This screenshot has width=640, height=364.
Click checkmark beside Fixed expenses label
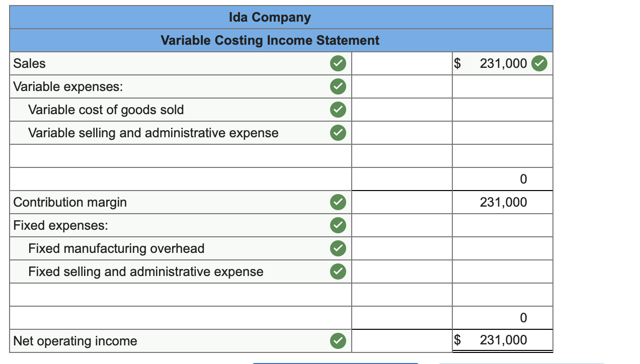pos(338,226)
